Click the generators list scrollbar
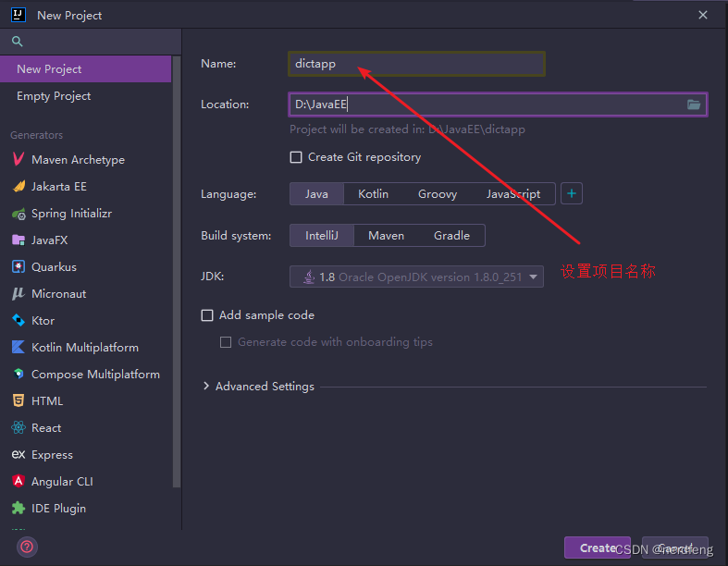Image resolution: width=728 pixels, height=566 pixels. point(177,272)
